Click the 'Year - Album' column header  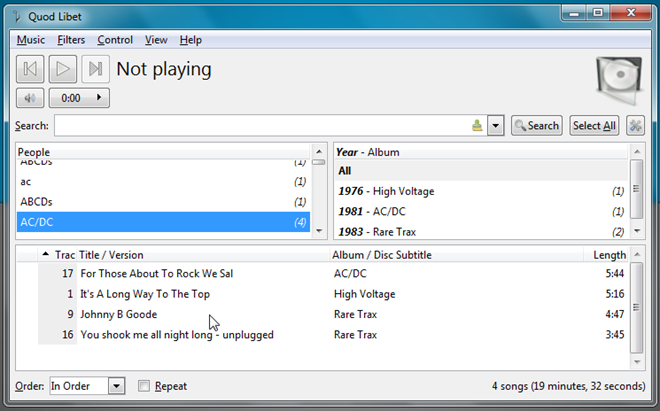481,152
